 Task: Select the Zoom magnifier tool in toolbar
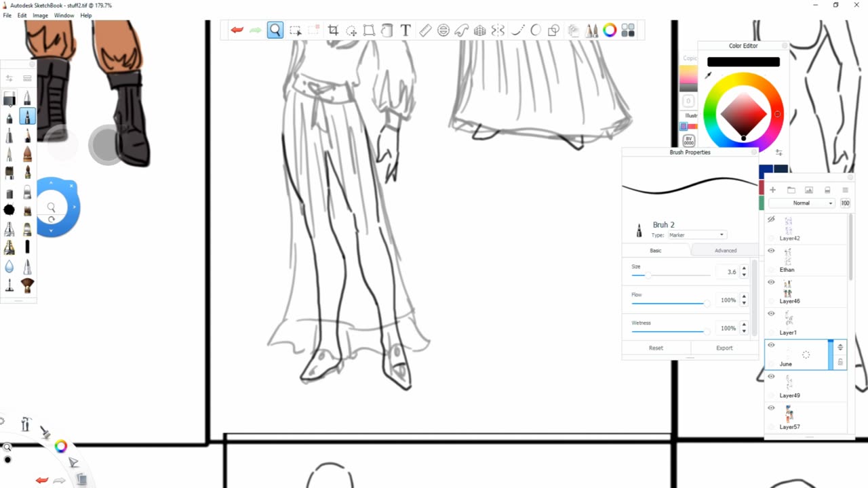(x=275, y=30)
